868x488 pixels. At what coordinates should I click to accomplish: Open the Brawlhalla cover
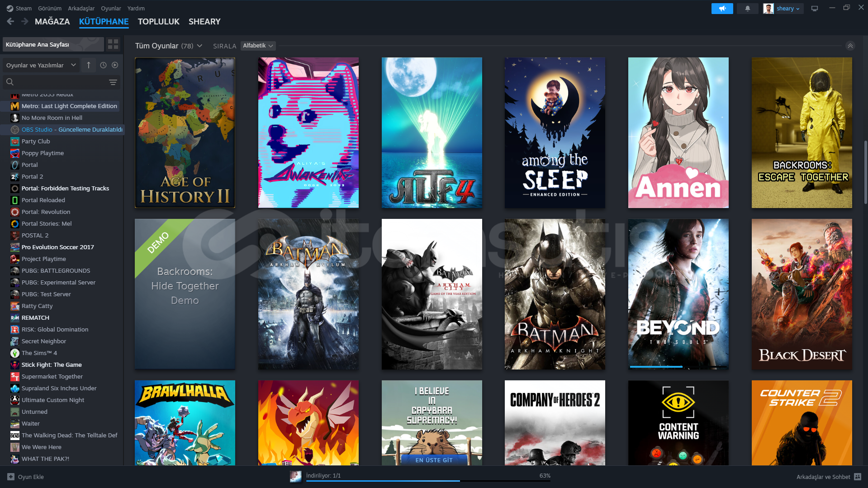pos(185,422)
